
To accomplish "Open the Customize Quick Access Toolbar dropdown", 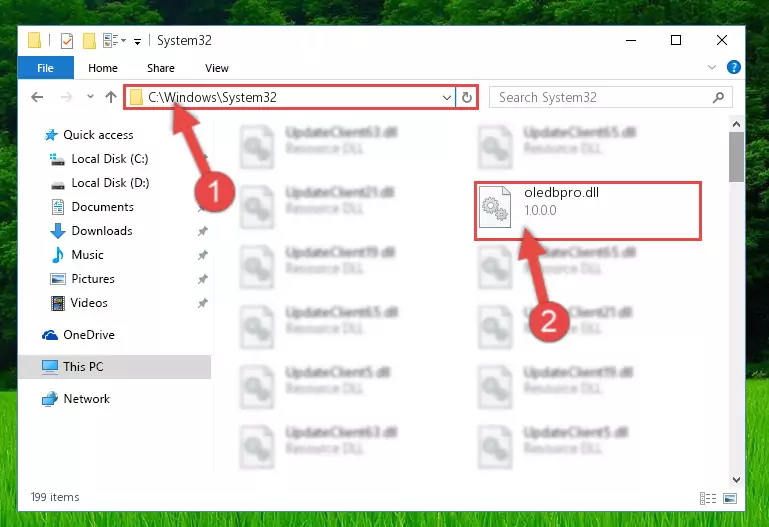I will point(137,42).
